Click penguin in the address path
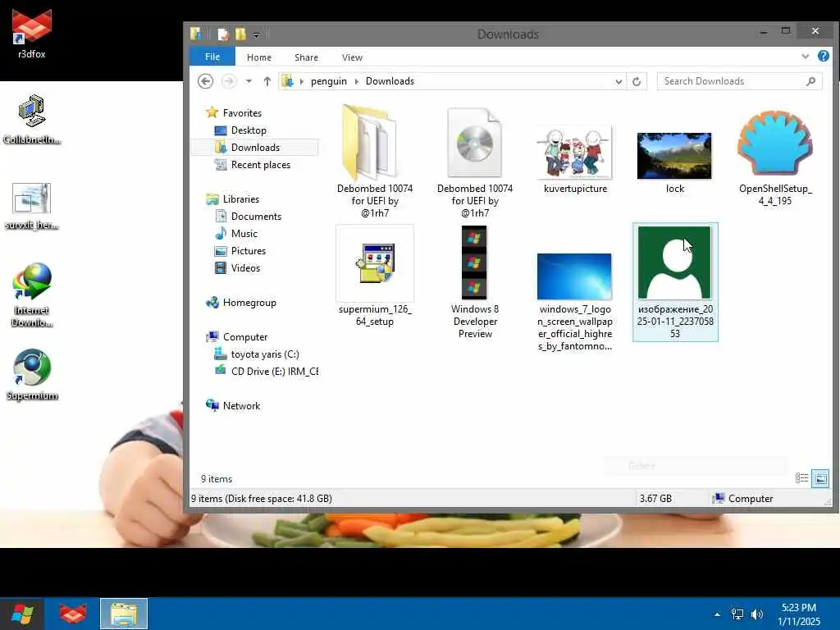Viewport: 840px width, 630px height. pyautogui.click(x=328, y=81)
